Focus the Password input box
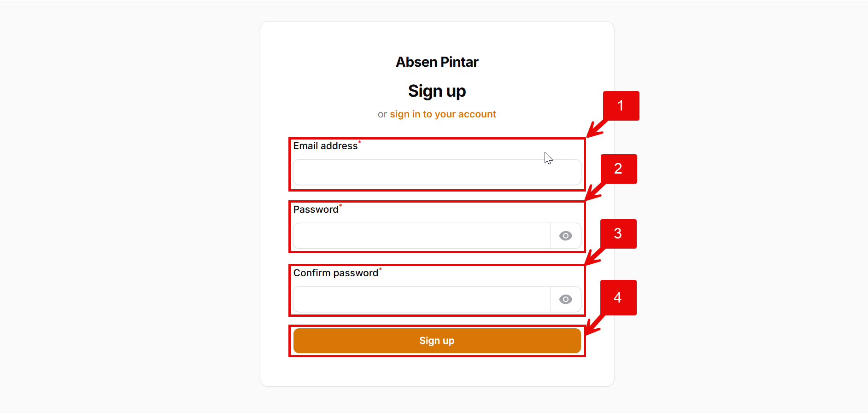Screen dimensions: 868x413 [422, 236]
